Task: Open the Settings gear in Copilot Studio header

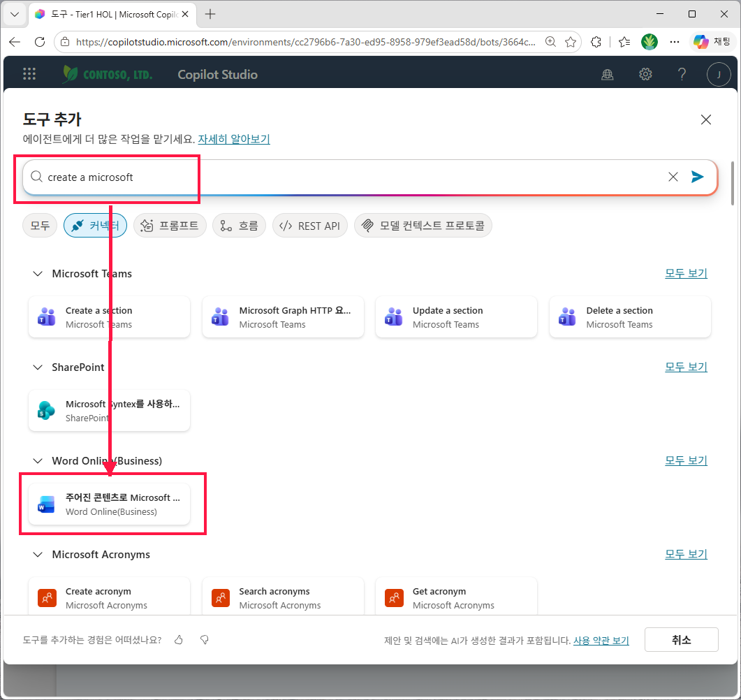Action: click(x=645, y=74)
